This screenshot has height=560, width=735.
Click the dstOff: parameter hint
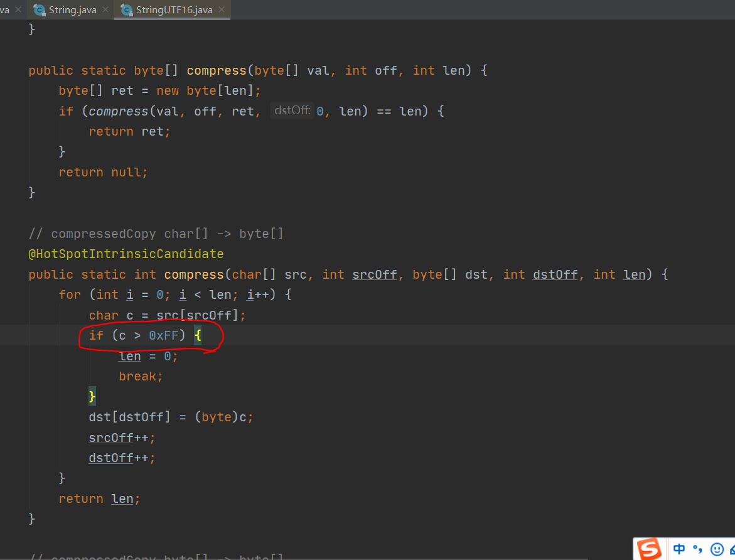point(292,110)
